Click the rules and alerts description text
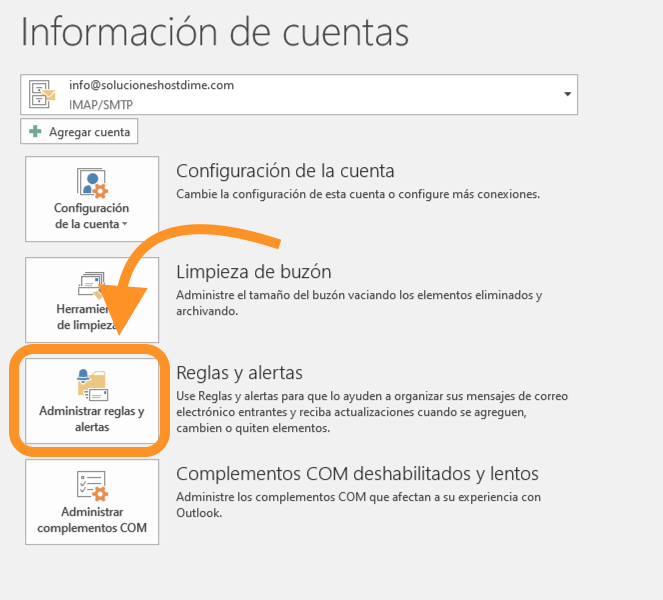This screenshot has height=600, width=663. [371, 412]
